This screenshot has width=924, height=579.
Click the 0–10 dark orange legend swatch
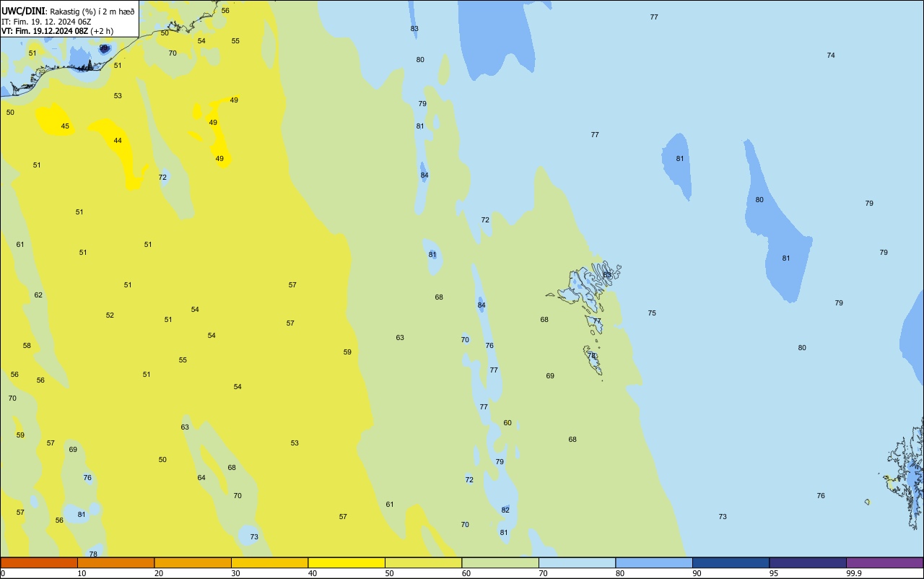tap(39, 562)
